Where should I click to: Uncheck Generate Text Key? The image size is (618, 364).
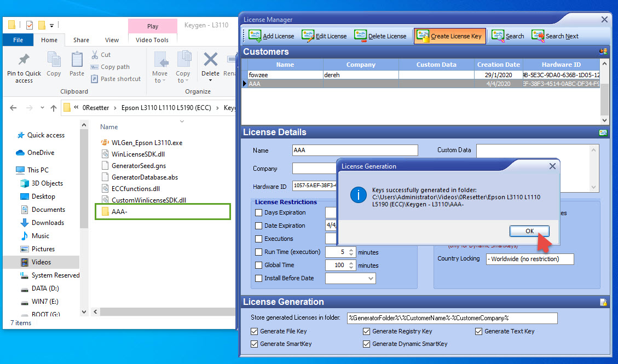click(478, 331)
